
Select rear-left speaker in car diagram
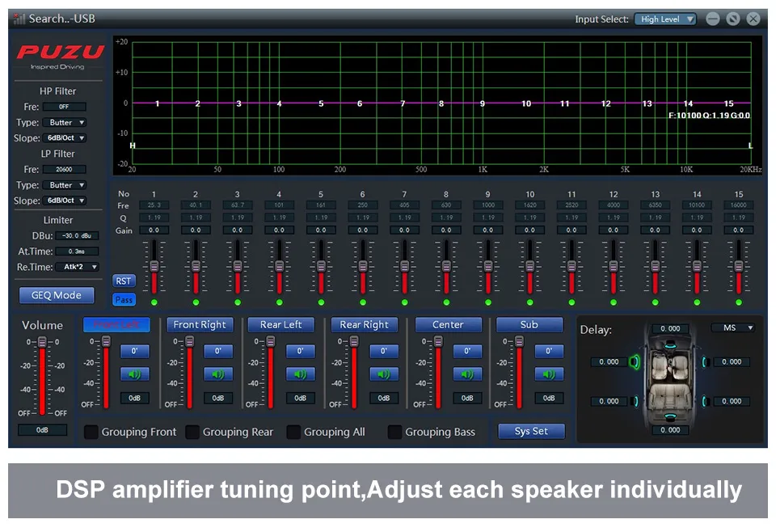(x=636, y=401)
